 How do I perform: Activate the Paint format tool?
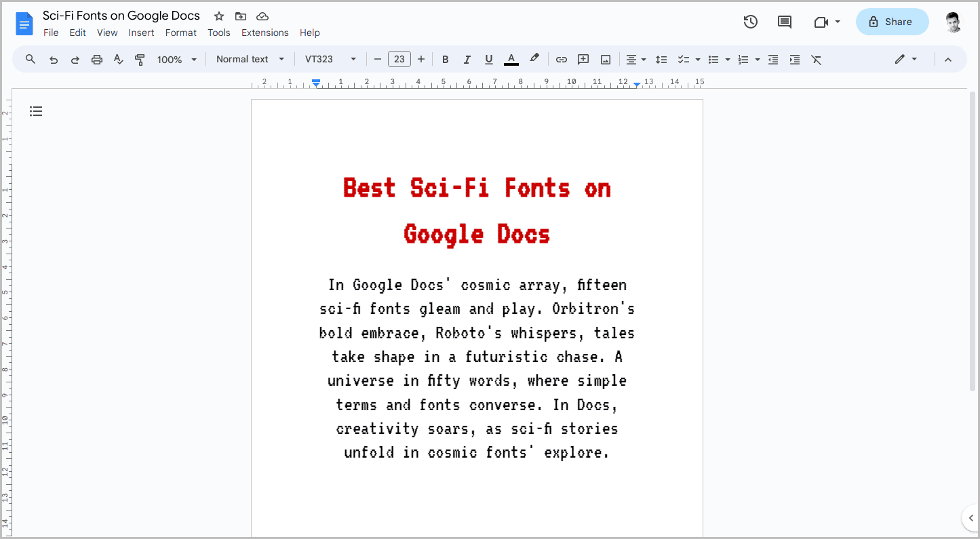(140, 59)
